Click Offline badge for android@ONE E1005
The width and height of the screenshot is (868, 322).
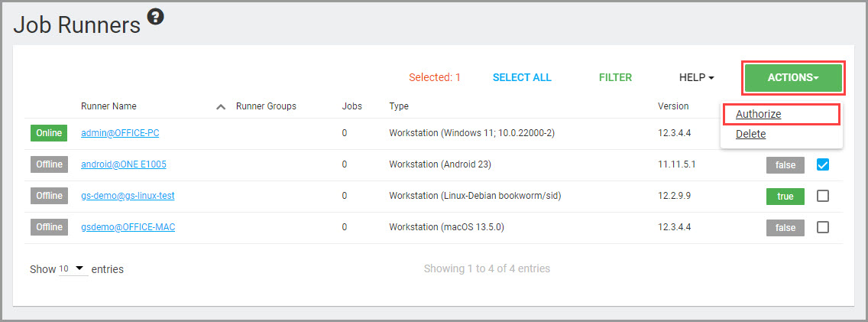click(x=49, y=164)
